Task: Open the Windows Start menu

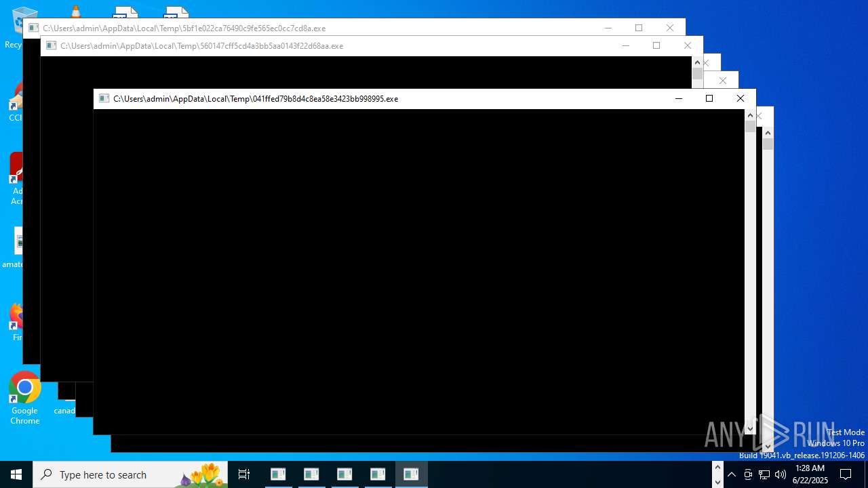Action: point(16,474)
